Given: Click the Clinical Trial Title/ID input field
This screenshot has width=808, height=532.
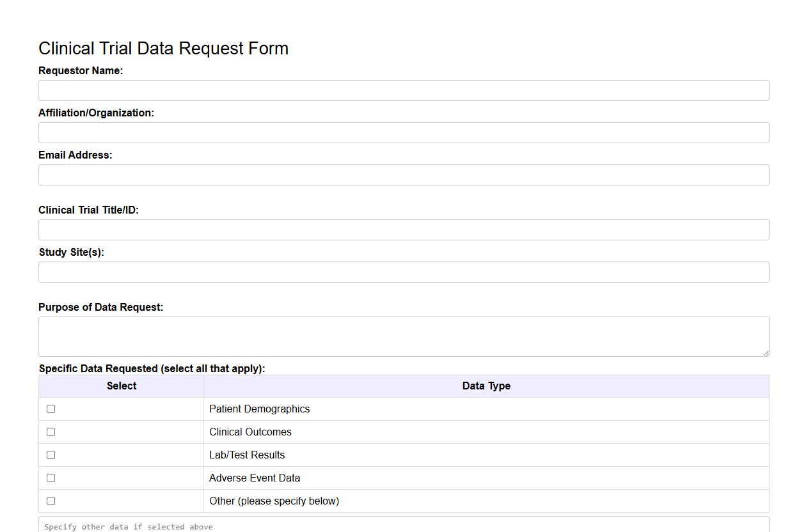Looking at the screenshot, I should pos(404,230).
